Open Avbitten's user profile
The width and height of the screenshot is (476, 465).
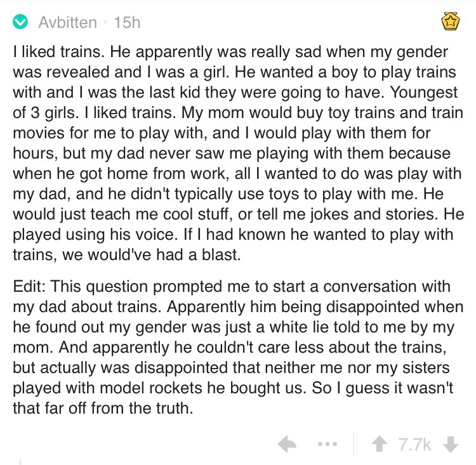click(67, 22)
